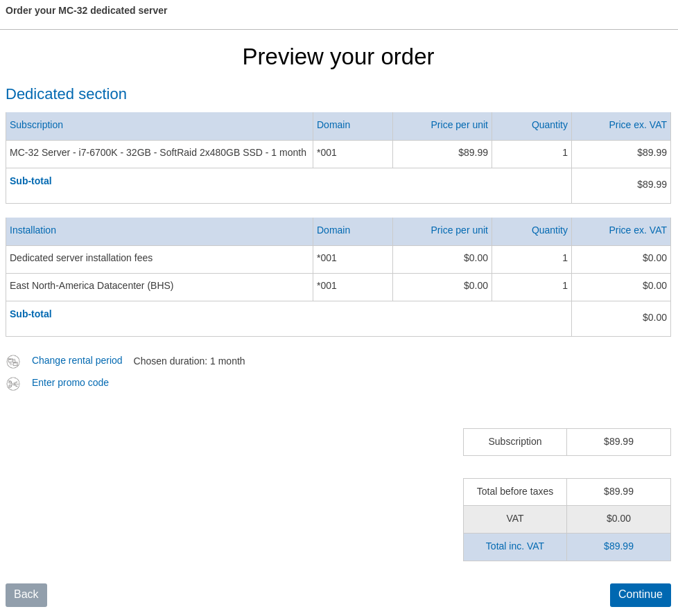Click Subscription table sub-total amount $89.99

[652, 184]
